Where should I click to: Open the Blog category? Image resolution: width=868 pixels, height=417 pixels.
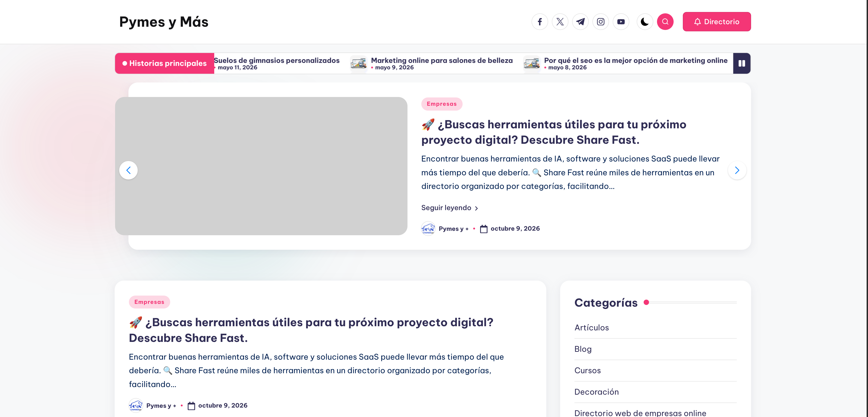[583, 349]
